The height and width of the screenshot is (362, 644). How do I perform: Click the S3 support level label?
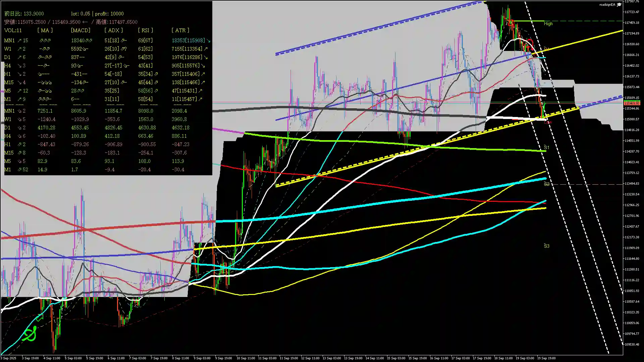click(546, 246)
